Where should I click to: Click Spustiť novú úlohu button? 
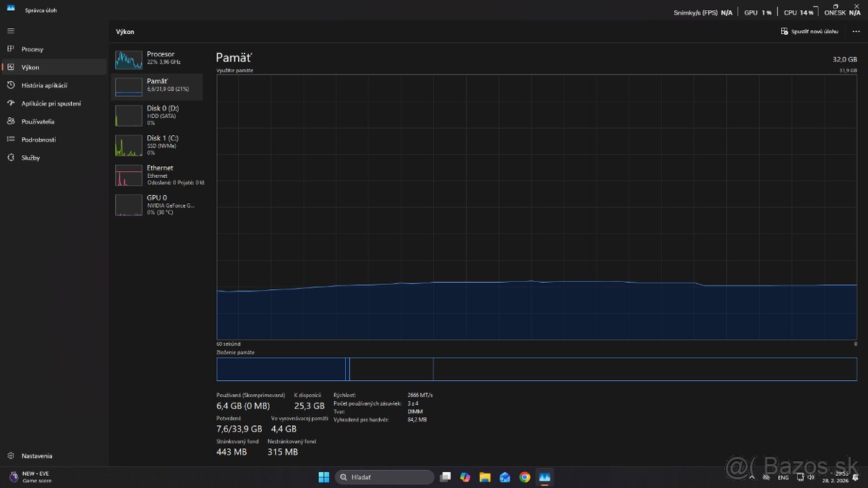coord(809,32)
